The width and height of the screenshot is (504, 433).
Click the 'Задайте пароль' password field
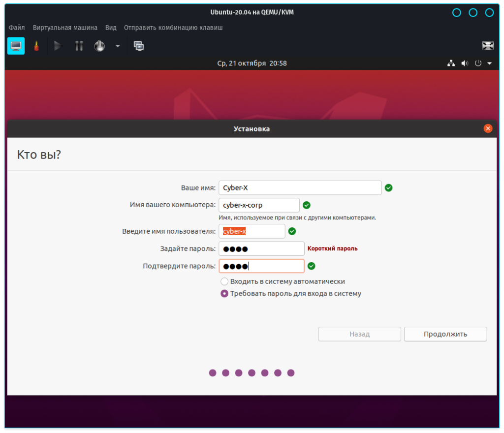[x=261, y=248]
